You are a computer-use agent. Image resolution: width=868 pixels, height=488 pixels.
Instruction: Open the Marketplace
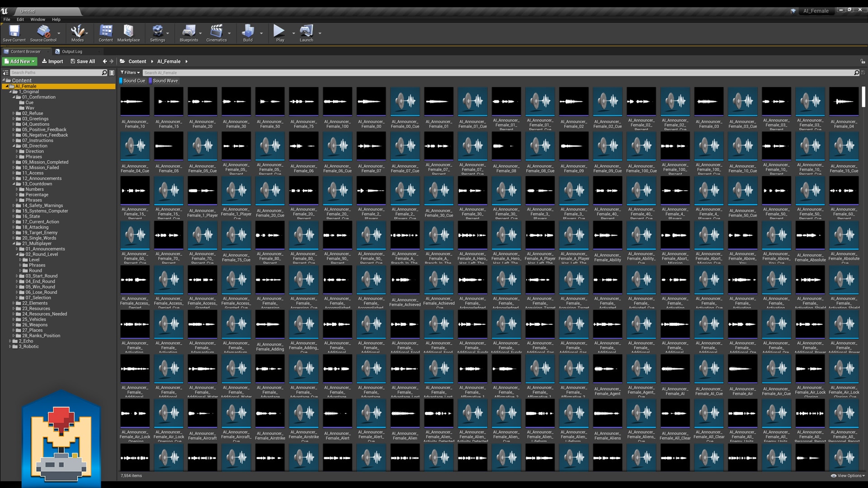coord(128,32)
